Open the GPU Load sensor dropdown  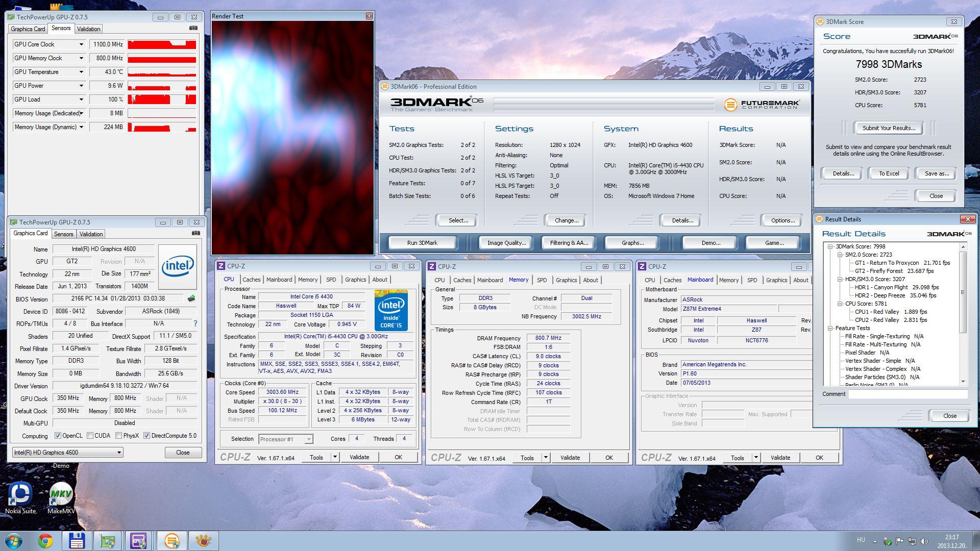click(x=81, y=99)
